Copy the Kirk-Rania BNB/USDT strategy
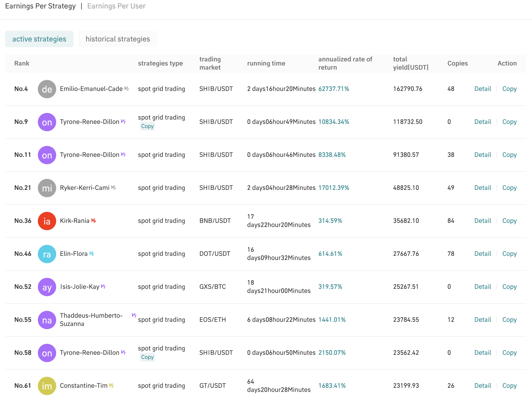Image resolution: width=532 pixels, height=399 pixels. click(x=509, y=221)
